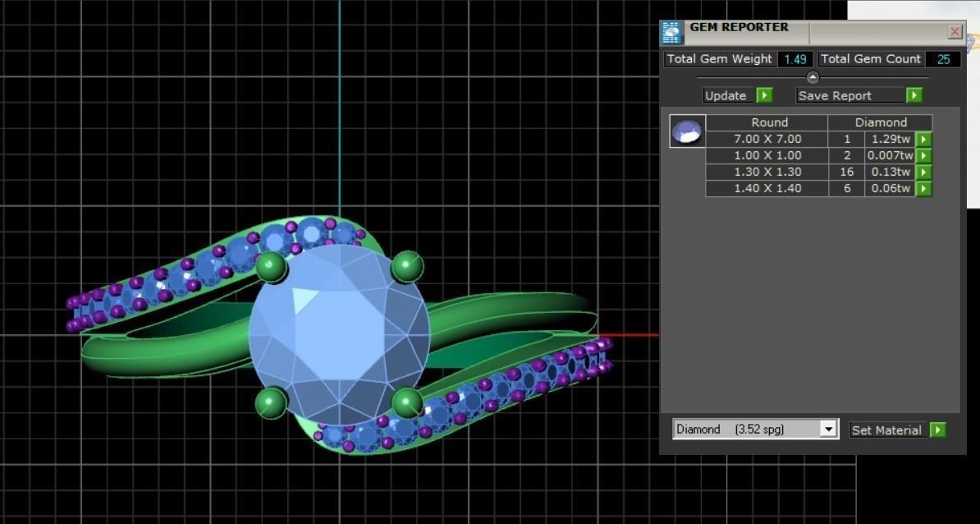Select the large center round gem in viewport
Screen dimensions: 980x524
[x=339, y=334]
